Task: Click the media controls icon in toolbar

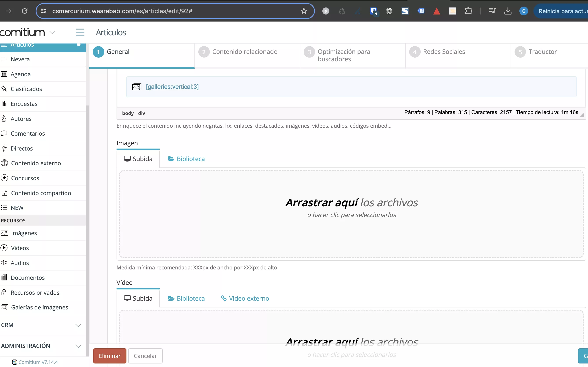Action: click(x=492, y=11)
